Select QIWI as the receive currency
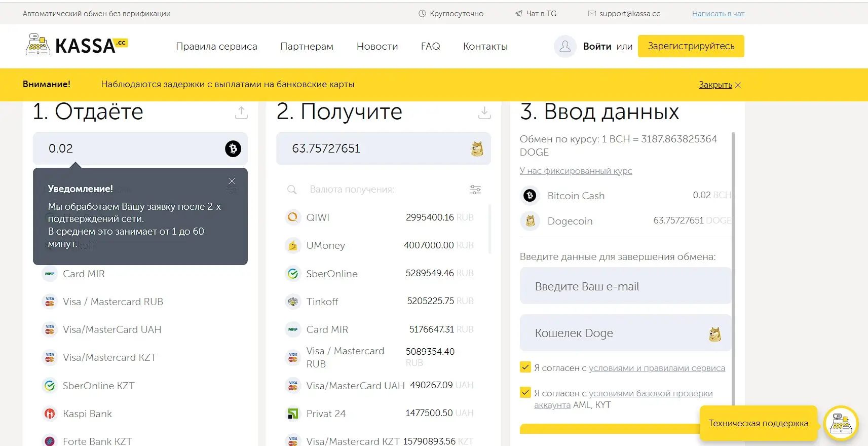Viewport: 868px width, 446px height. click(x=318, y=217)
